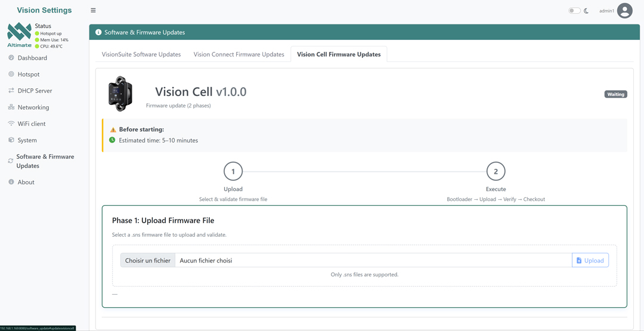Open the admin1 user avatar
Screen dimensions: 644x331
pyautogui.click(x=624, y=11)
